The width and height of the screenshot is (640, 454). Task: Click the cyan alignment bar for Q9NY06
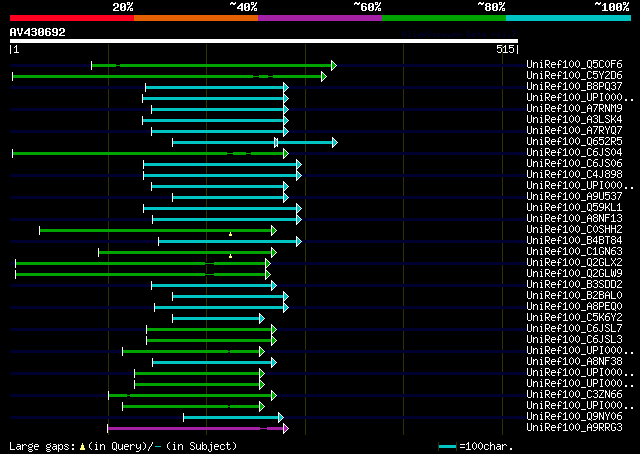[x=231, y=418]
